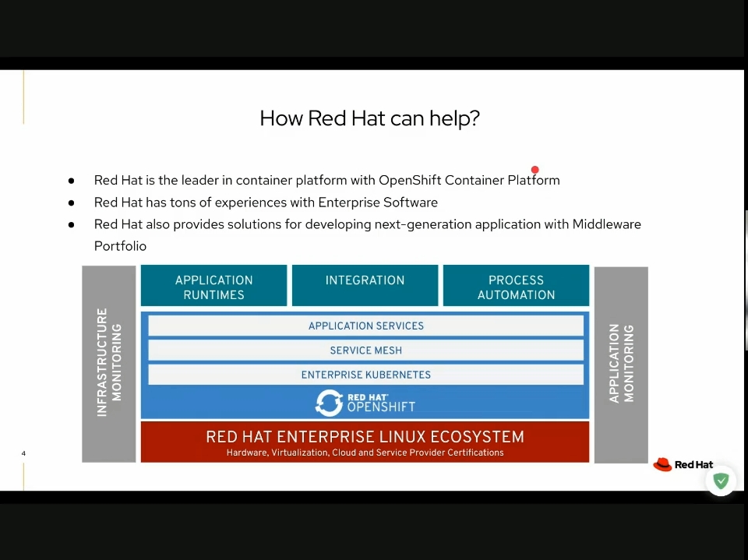
Task: Click the INFRASTRUCTURE MONITORING gray sidebar
Action: tap(108, 364)
